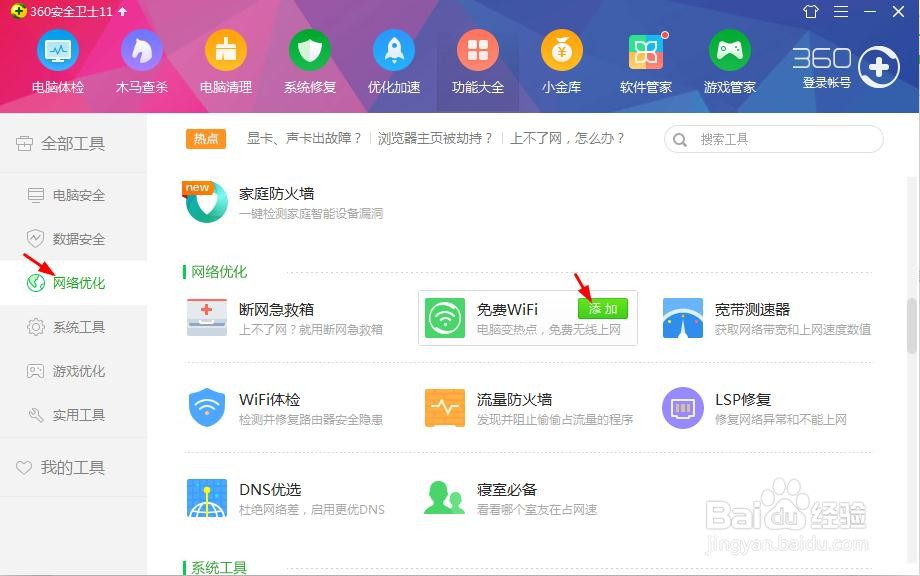Click the 网络优化 section heading
920x576 pixels.
(x=219, y=272)
